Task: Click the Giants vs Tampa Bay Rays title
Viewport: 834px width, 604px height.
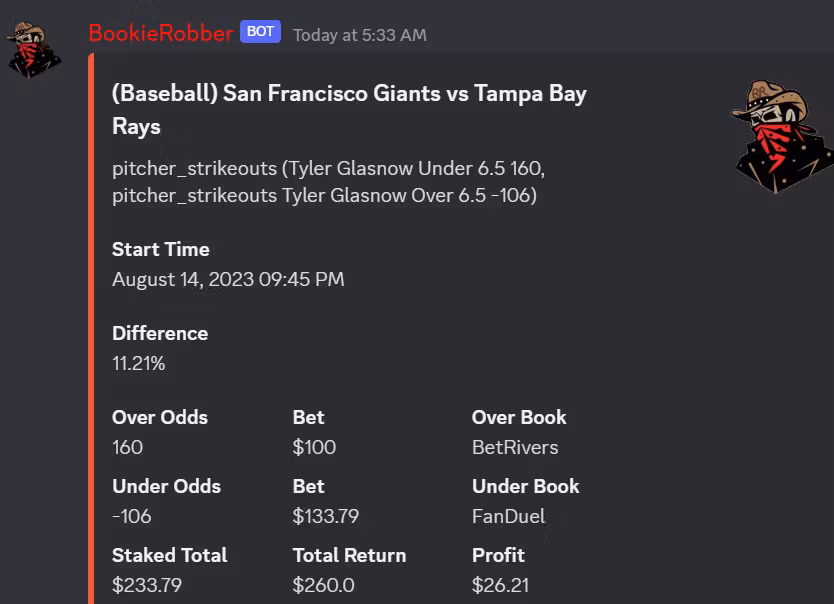Action: coord(349,110)
